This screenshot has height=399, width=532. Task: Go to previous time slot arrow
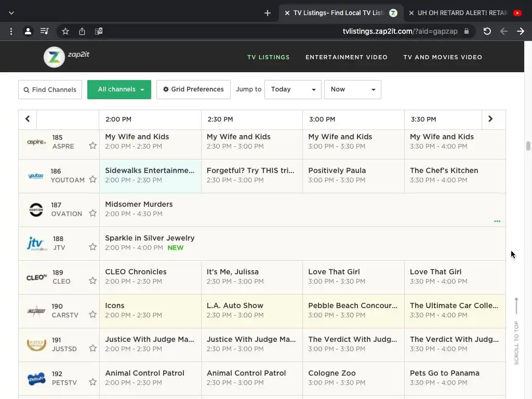point(28,119)
